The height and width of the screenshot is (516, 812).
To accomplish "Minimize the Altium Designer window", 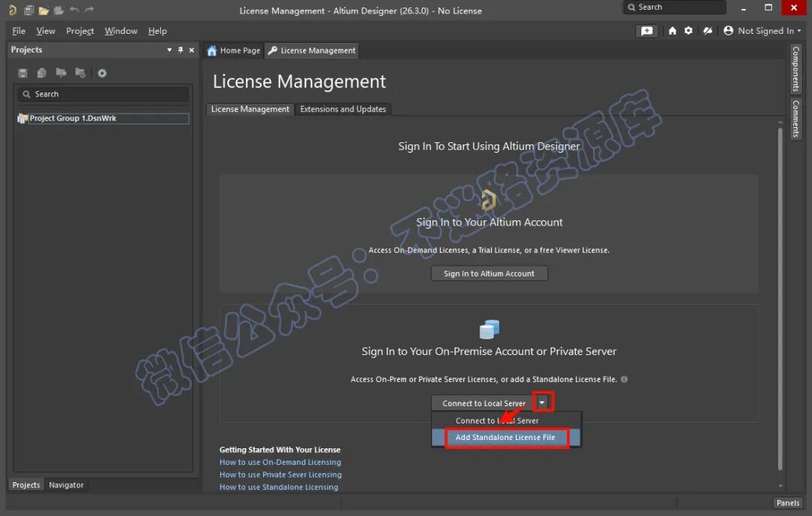I will coord(744,8).
